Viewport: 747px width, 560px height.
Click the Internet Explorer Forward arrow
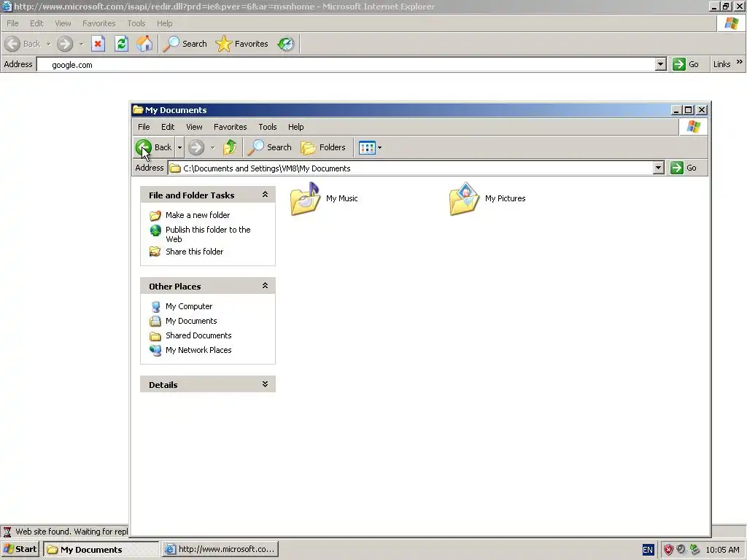pos(65,44)
